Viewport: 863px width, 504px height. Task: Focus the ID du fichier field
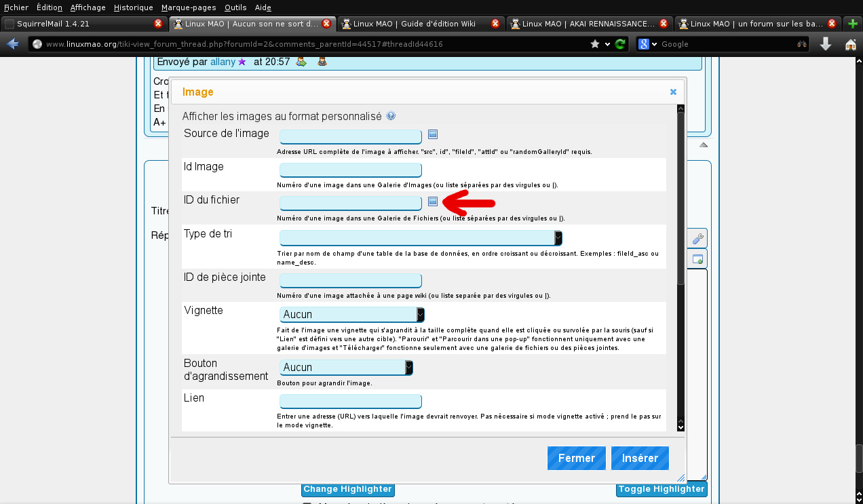pyautogui.click(x=351, y=203)
